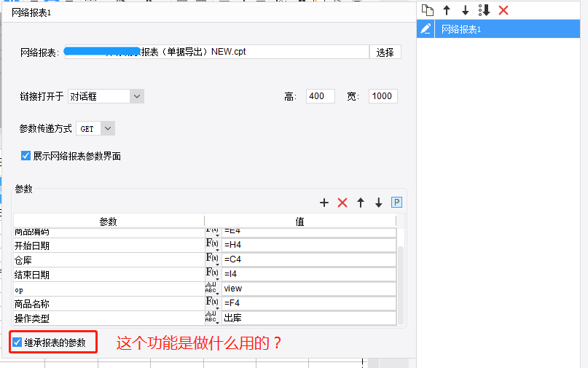Click the 网络报表 file path field

(216, 52)
